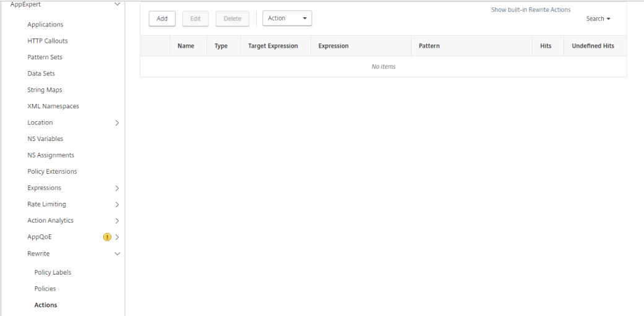Viewport: 644px width, 316px height.
Task: Open the Search dropdown
Action: click(598, 19)
